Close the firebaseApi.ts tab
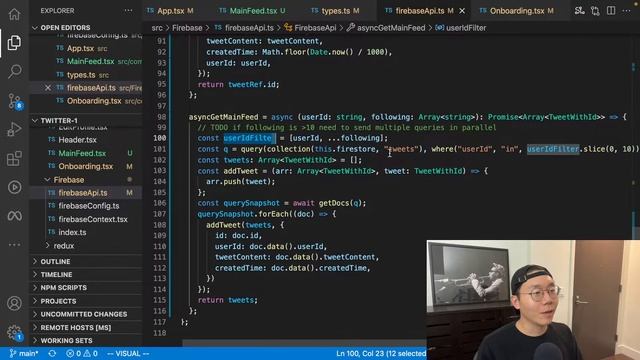Screen dimensions: 640x360 click(x=462, y=11)
